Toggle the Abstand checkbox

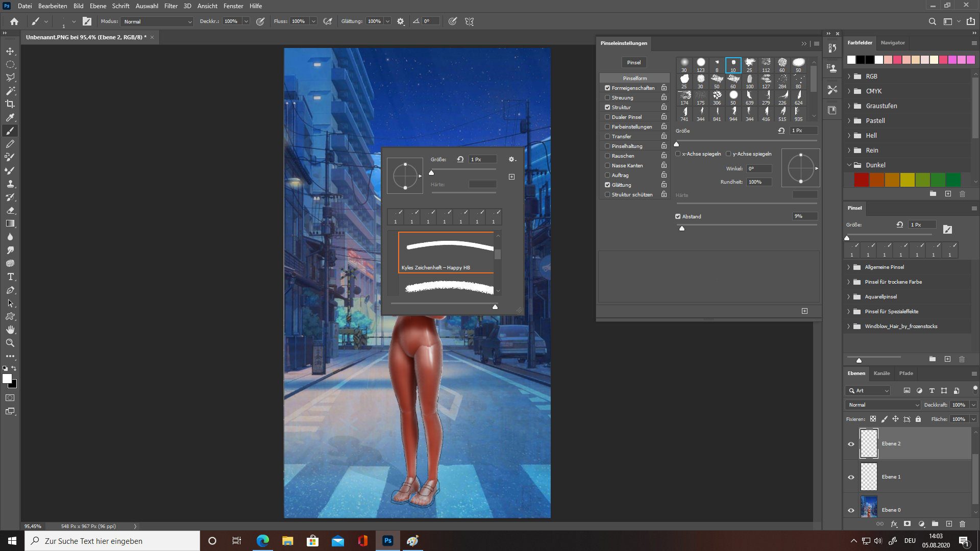[x=678, y=216]
